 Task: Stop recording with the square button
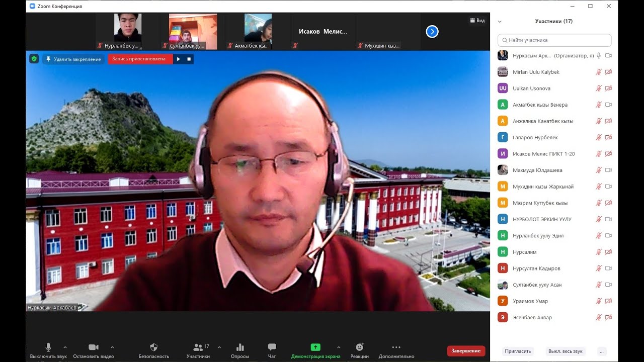(x=189, y=59)
